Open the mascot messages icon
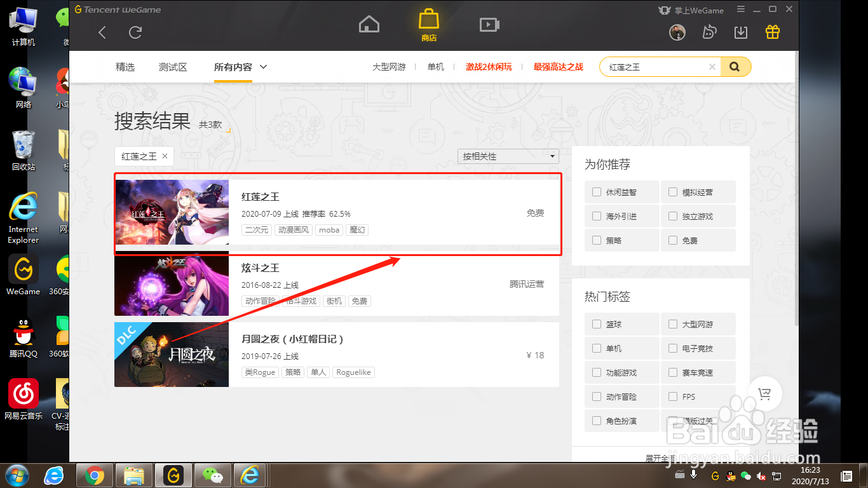 coord(709,32)
